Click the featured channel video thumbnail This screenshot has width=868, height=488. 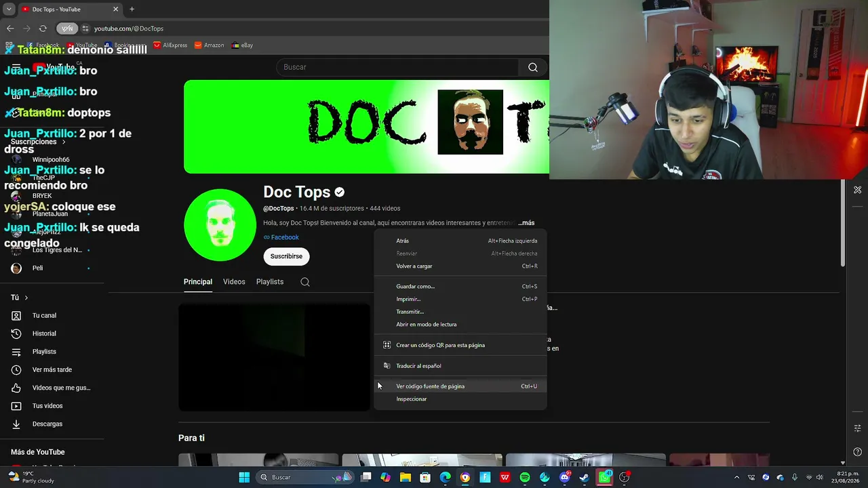point(275,357)
